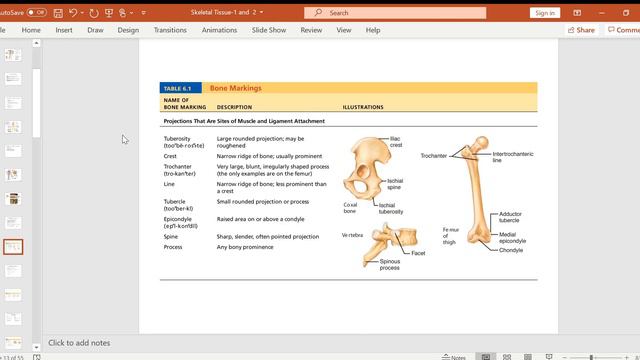Open the Insert tab
This screenshot has width=640, height=360.
(64, 30)
